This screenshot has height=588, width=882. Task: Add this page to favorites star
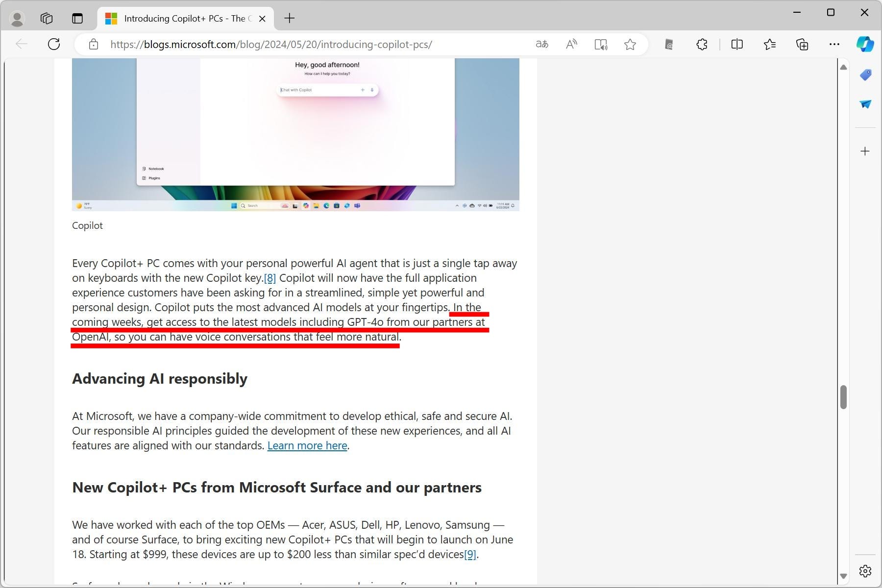coord(630,45)
